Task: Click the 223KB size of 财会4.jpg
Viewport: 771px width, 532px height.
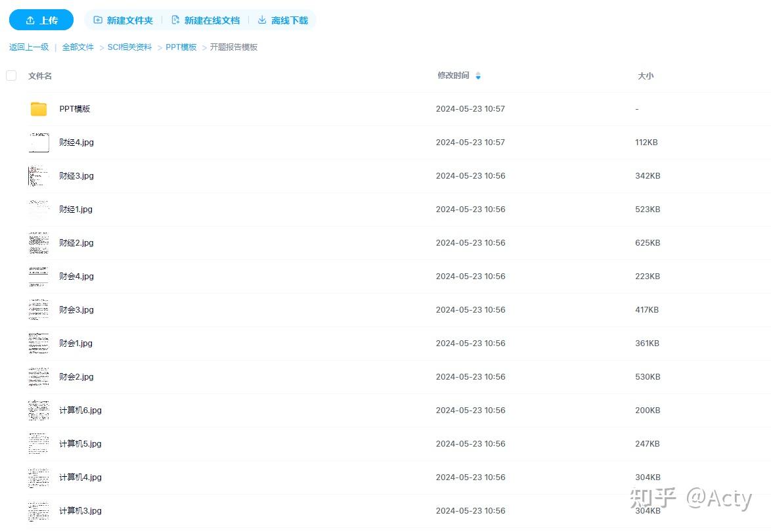Action: pyautogui.click(x=648, y=277)
